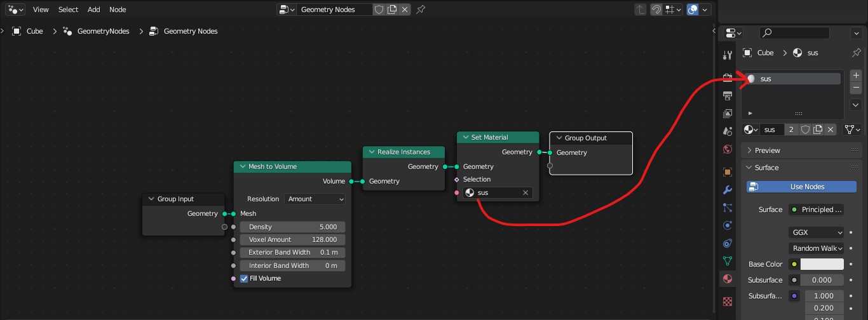This screenshot has height=320, width=868.
Task: Go to parent node tree arrow icon
Action: (x=641, y=10)
